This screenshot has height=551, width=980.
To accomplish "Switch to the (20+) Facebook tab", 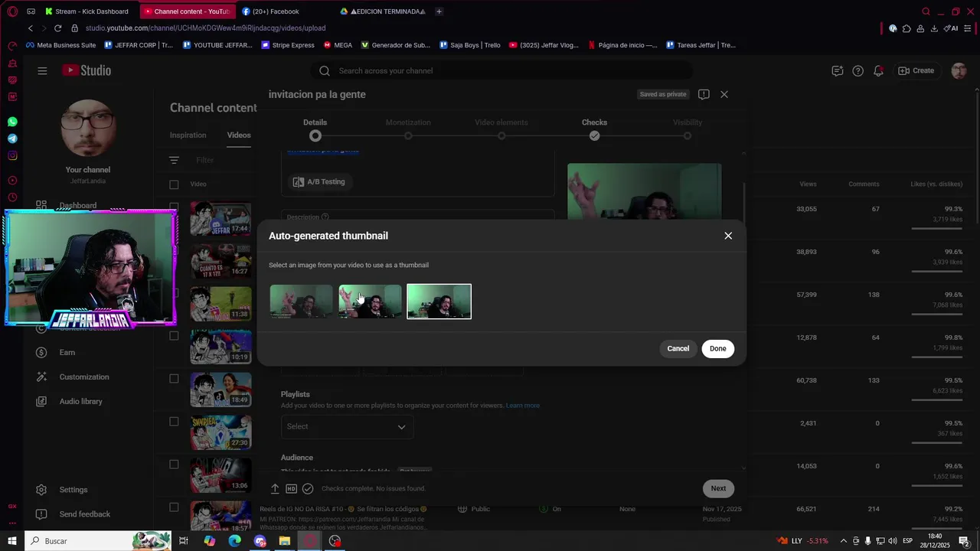I will [274, 11].
